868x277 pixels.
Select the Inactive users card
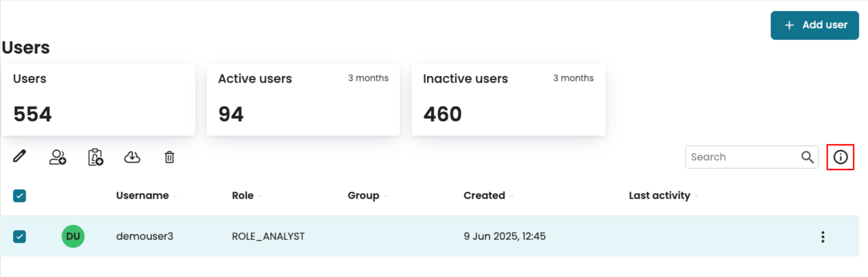[x=508, y=99]
